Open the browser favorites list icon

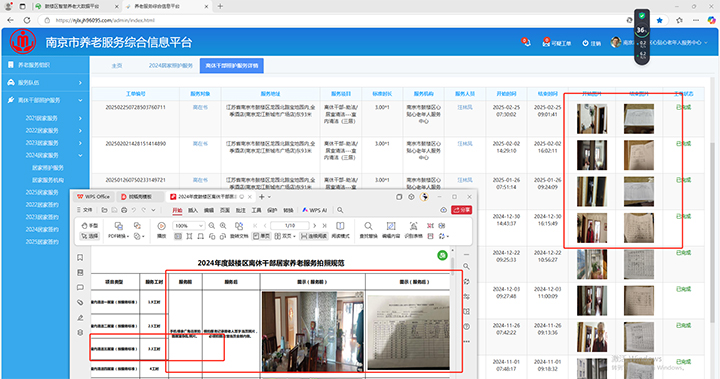pos(679,20)
